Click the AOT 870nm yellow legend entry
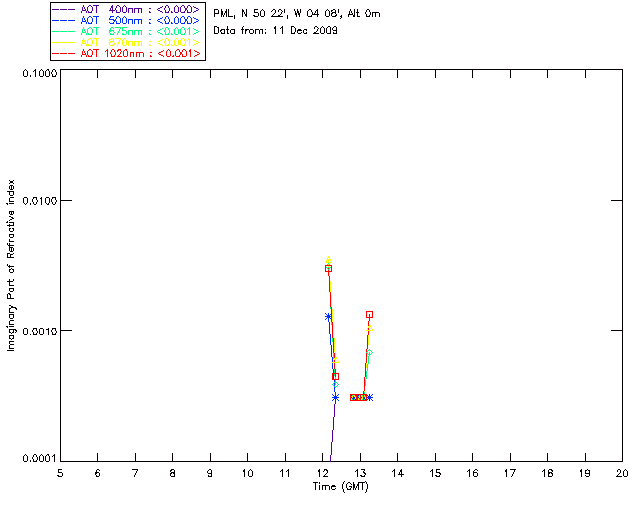Screen dimensions: 640x512 (126, 42)
